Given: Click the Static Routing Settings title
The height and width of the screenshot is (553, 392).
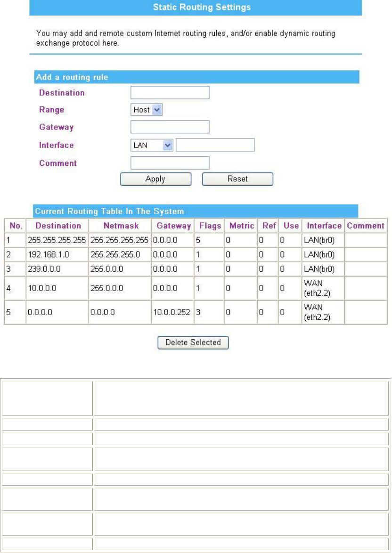Looking at the screenshot, I should coord(202,8).
